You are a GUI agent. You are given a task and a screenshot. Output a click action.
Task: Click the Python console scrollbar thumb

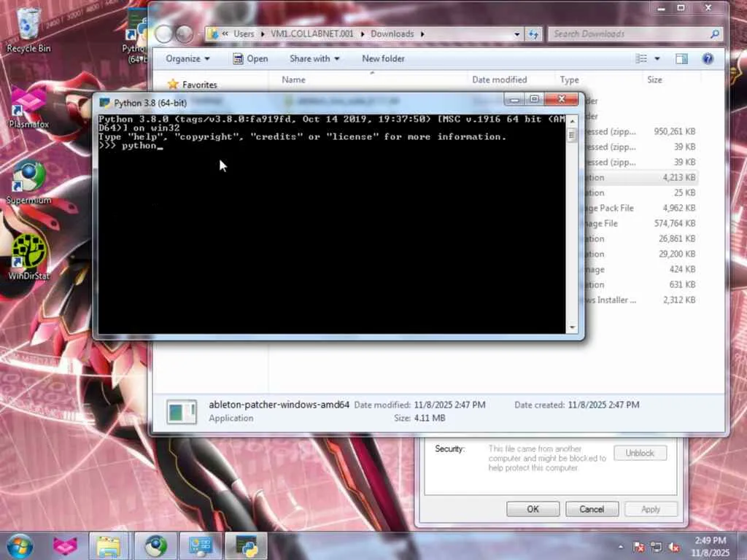(572, 136)
